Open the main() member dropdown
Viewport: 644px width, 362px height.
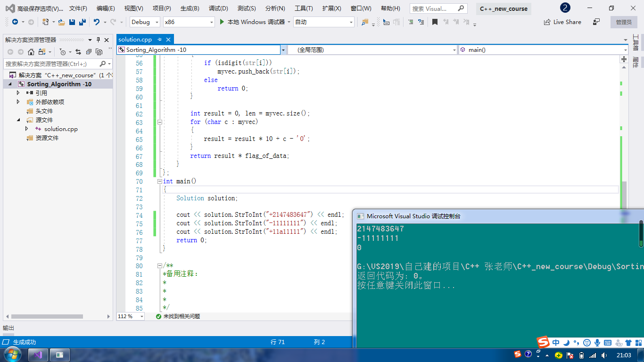click(x=625, y=49)
